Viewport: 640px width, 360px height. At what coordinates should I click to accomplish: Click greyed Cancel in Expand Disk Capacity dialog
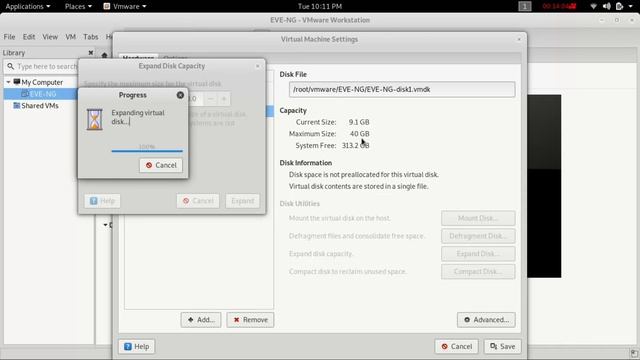click(198, 201)
